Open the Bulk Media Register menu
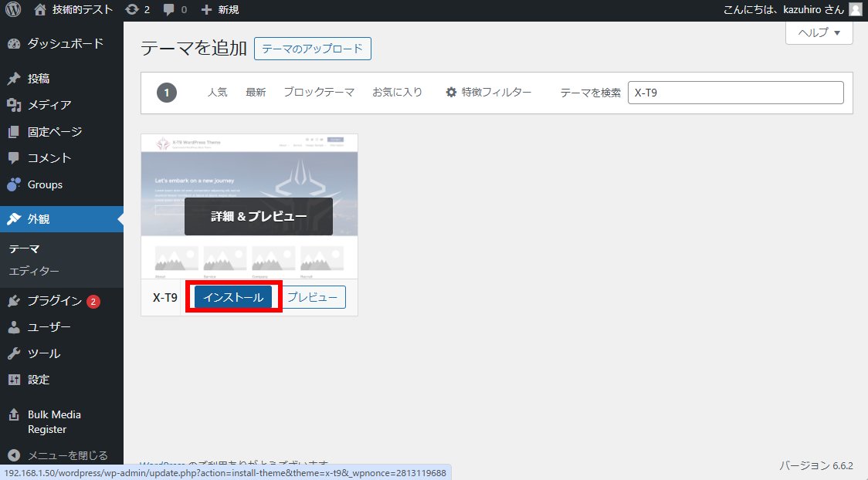The image size is (868, 480). pyautogui.click(x=54, y=422)
